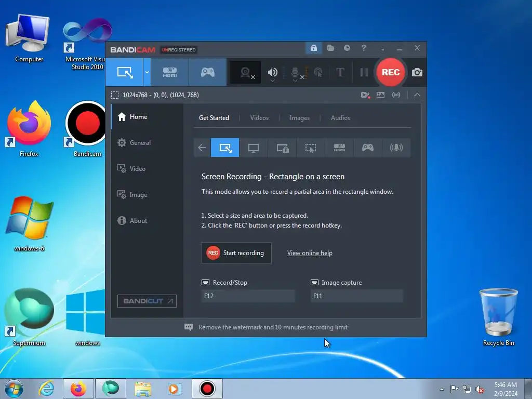The width and height of the screenshot is (532, 399).
Task: Toggle microphone recording icon
Action: click(295, 72)
